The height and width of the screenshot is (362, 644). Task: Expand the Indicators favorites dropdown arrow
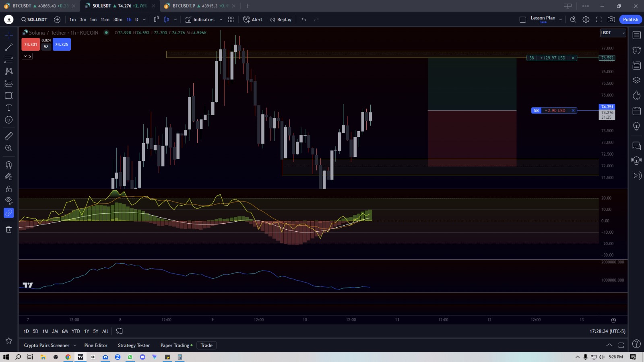(221, 19)
